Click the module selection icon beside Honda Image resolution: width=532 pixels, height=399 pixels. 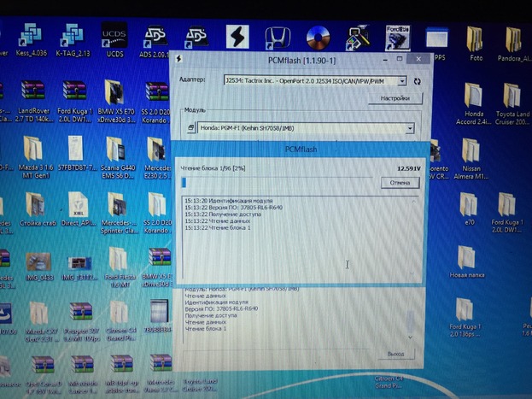[x=190, y=128]
